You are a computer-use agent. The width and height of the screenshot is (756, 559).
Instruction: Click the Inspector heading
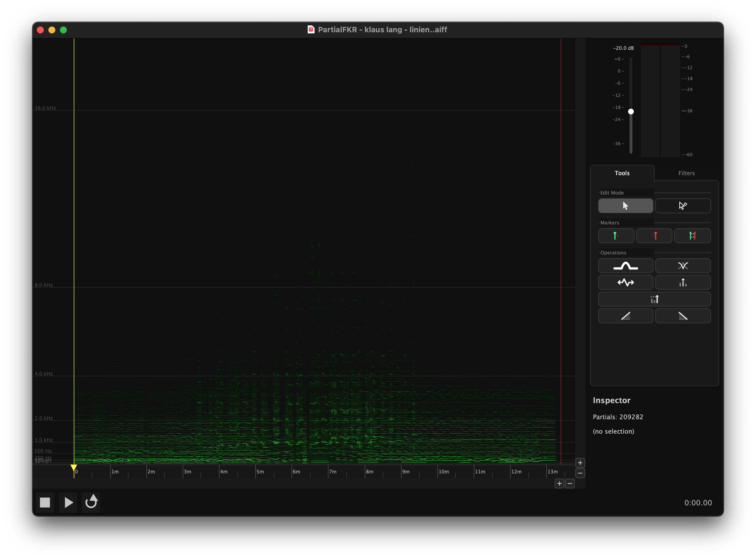click(612, 400)
